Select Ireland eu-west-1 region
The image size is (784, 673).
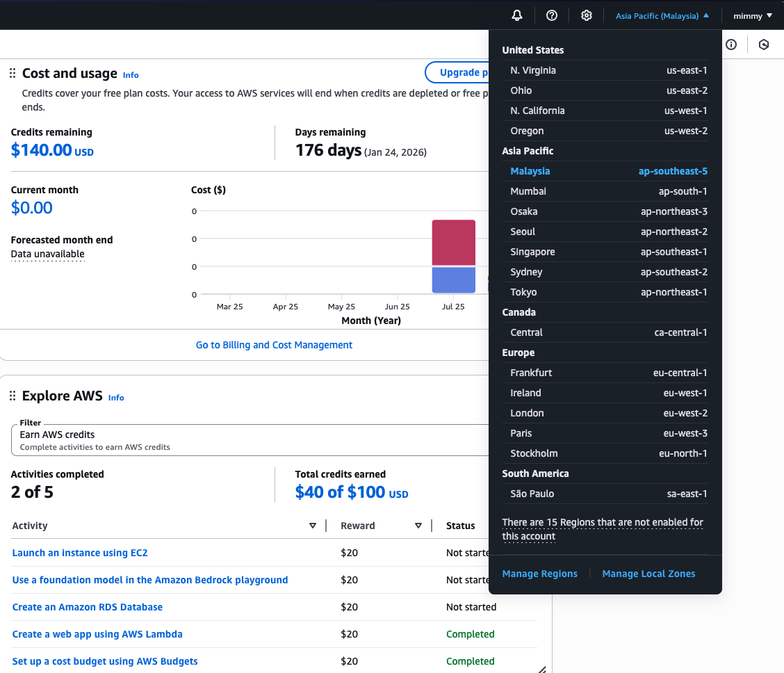click(x=605, y=393)
